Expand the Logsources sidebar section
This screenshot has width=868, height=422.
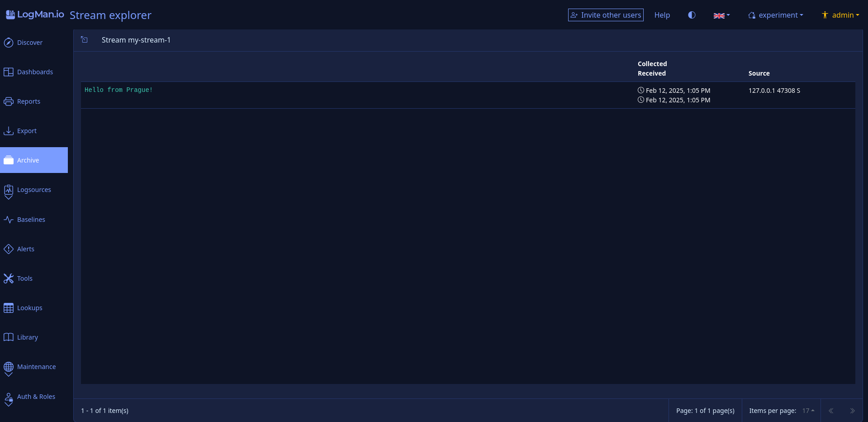point(34,190)
